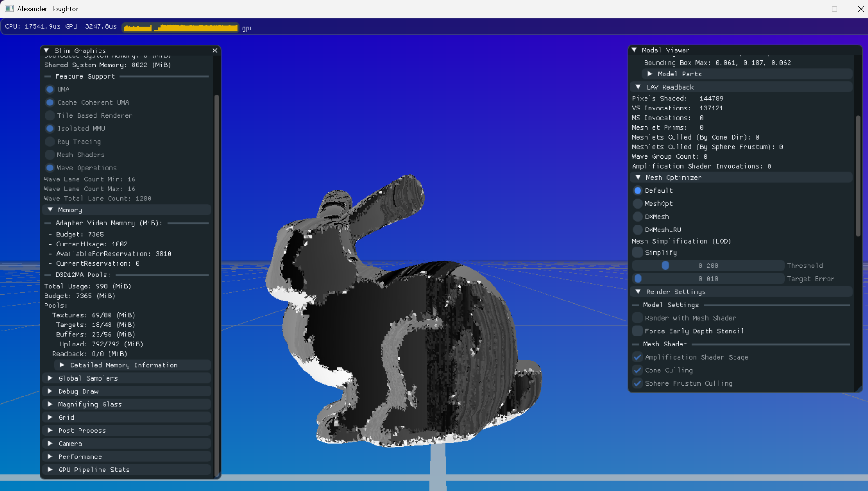Image resolution: width=868 pixels, height=491 pixels.
Task: Choose the DXMeshLRU radio button
Action: (x=638, y=230)
